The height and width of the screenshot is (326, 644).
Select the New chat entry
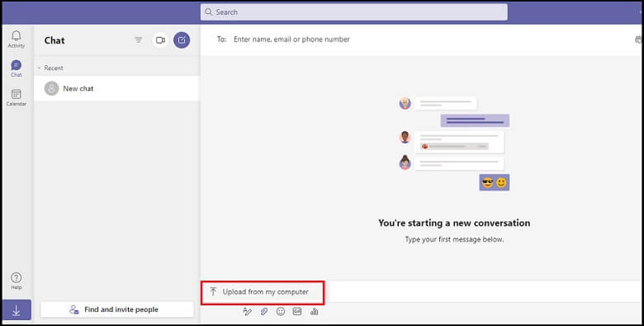pyautogui.click(x=116, y=88)
